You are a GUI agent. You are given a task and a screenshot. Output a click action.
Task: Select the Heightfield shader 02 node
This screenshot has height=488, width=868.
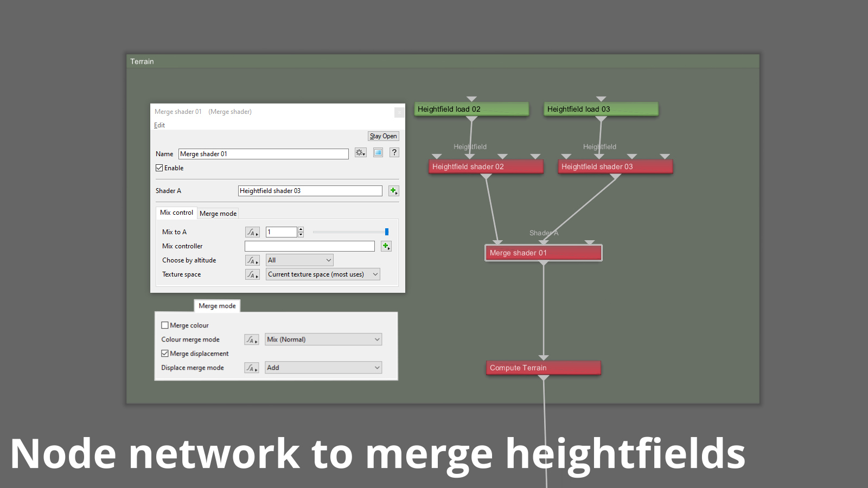(x=486, y=166)
